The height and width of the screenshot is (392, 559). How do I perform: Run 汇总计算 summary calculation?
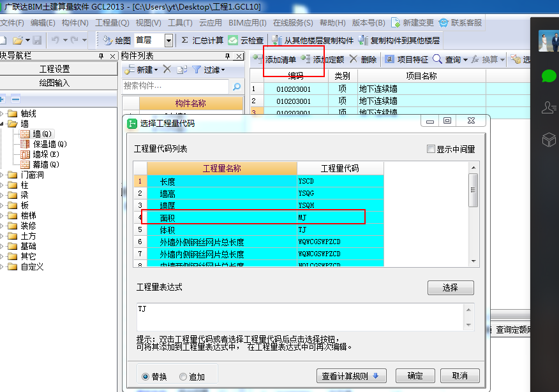202,40
